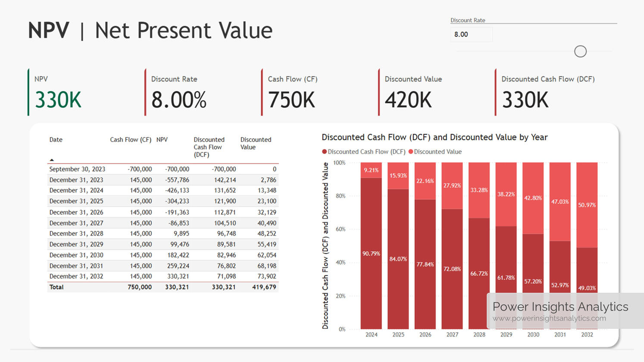The width and height of the screenshot is (644, 362).
Task: Click the Discounted Cash Flow (DCF) legend dot
Action: click(x=324, y=152)
